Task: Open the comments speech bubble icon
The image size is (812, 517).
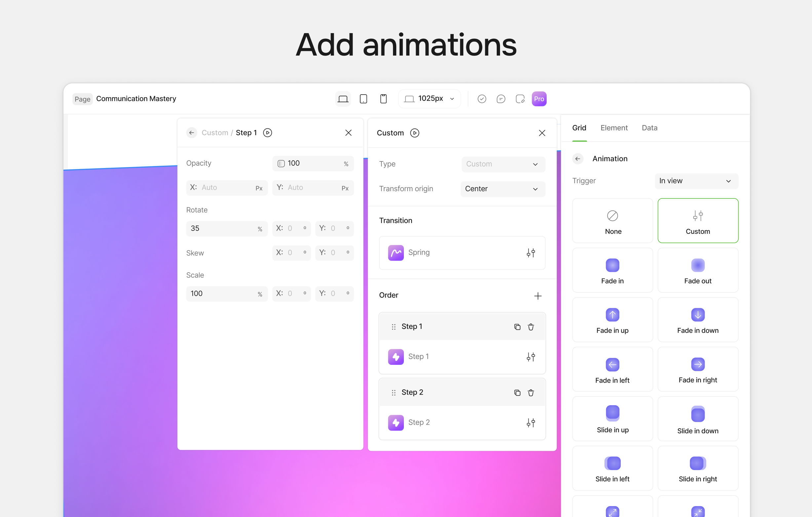Action: click(x=501, y=99)
